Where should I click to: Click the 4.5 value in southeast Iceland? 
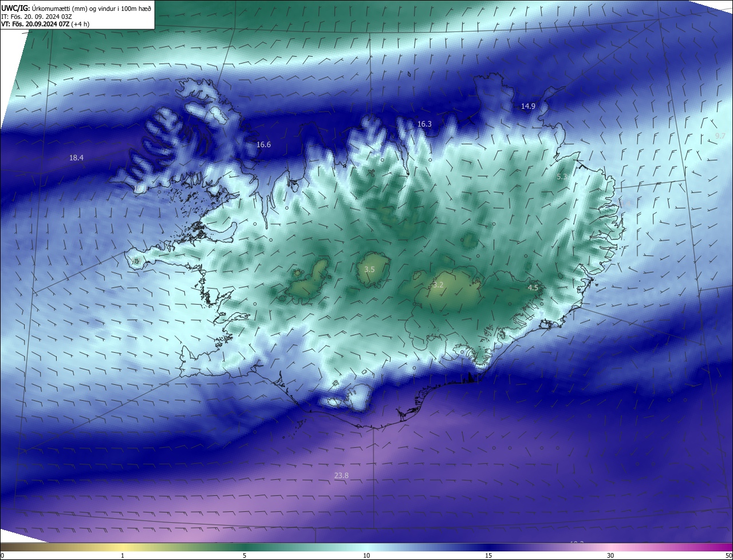click(533, 287)
